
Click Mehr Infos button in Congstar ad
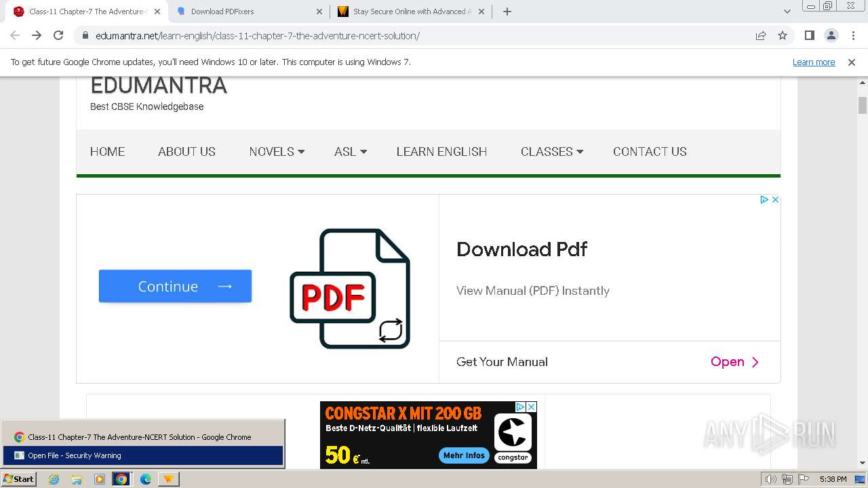pos(465,455)
